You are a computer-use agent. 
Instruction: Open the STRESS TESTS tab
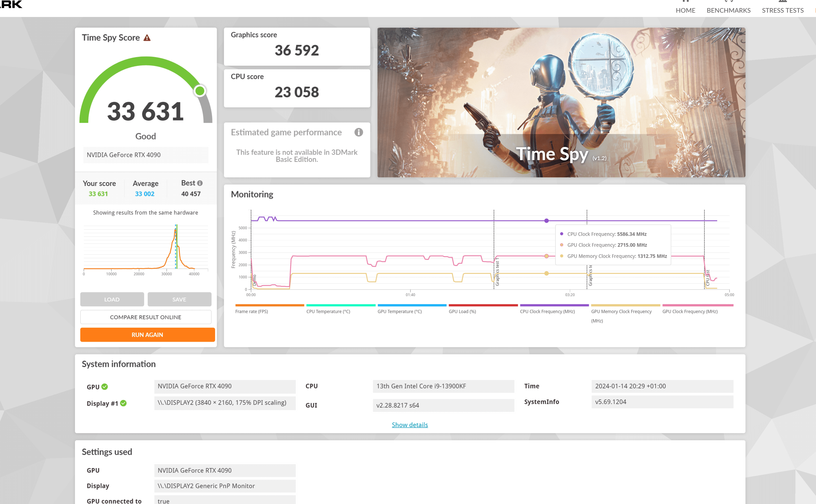pos(783,10)
